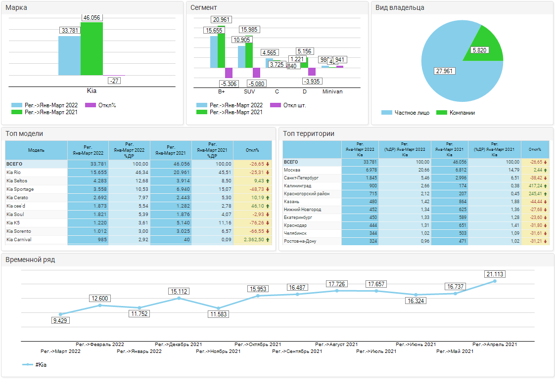Image resolution: width=555 pixels, height=392 pixels.
Task: Click the #Kia line legend marker
Action: [x=28, y=364]
